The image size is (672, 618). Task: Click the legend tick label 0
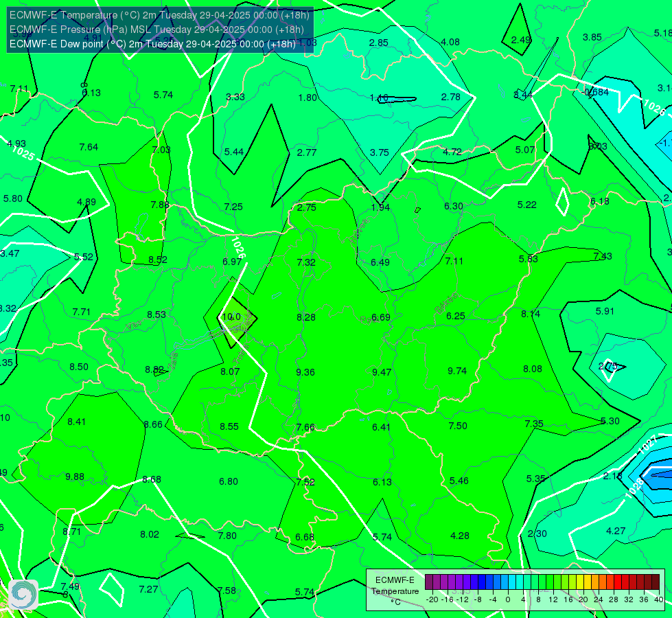click(508, 599)
